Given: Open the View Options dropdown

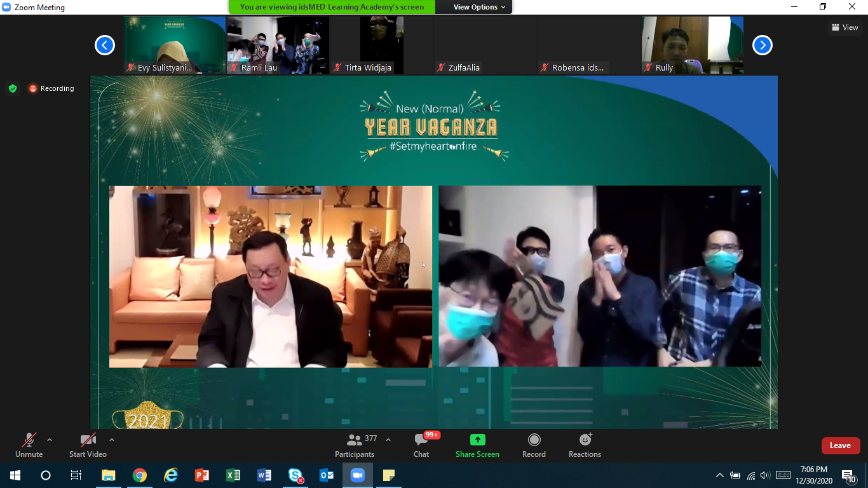Looking at the screenshot, I should [479, 7].
